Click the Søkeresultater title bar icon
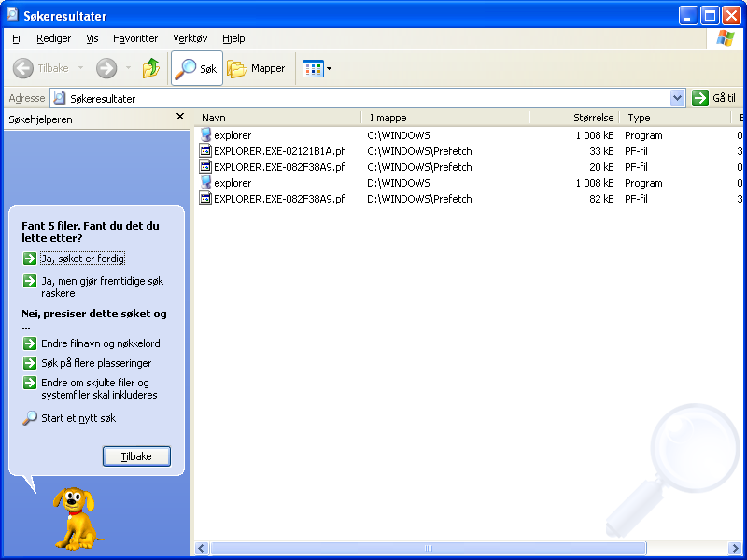The width and height of the screenshot is (747, 560). (x=13, y=15)
